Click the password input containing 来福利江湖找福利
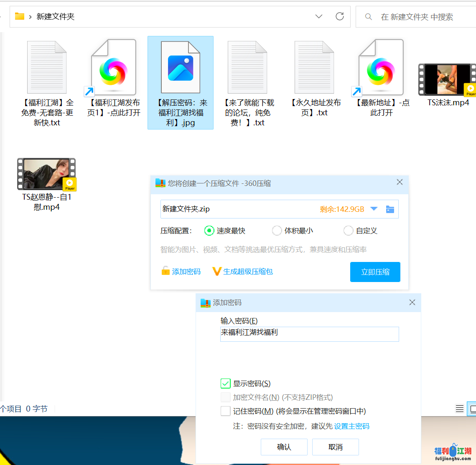This screenshot has width=476, height=465. pos(309,334)
